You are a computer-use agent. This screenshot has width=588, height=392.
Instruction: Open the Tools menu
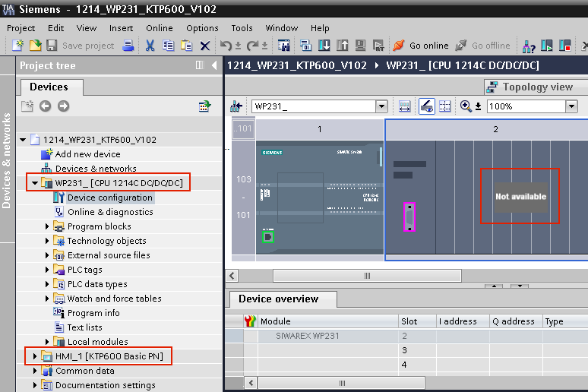[242, 28]
